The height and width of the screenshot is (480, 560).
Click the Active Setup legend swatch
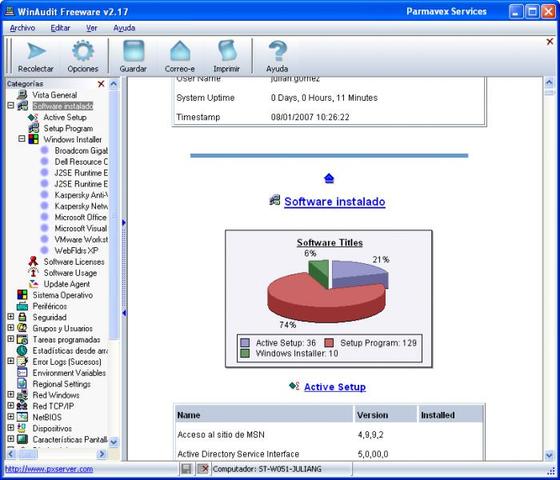(245, 343)
